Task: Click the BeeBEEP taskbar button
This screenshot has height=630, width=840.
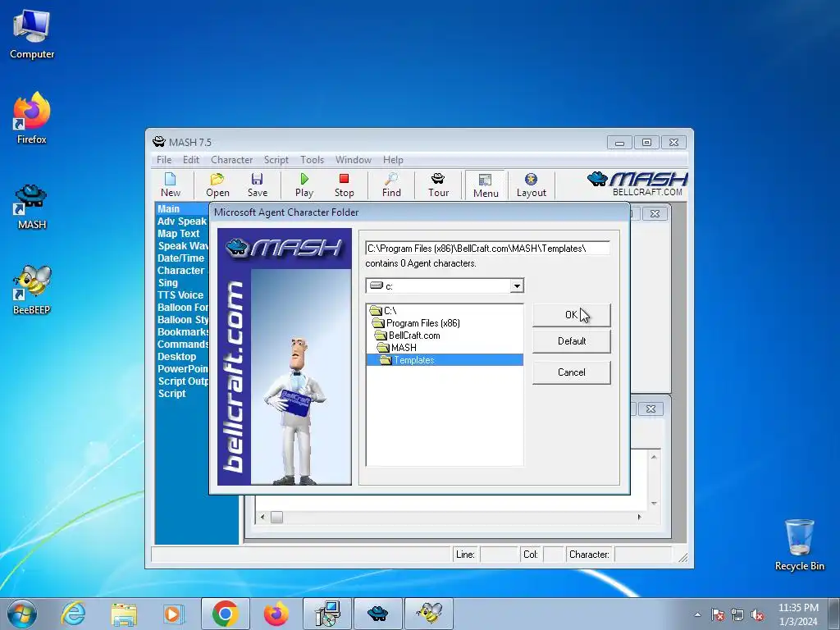Action: 429,614
